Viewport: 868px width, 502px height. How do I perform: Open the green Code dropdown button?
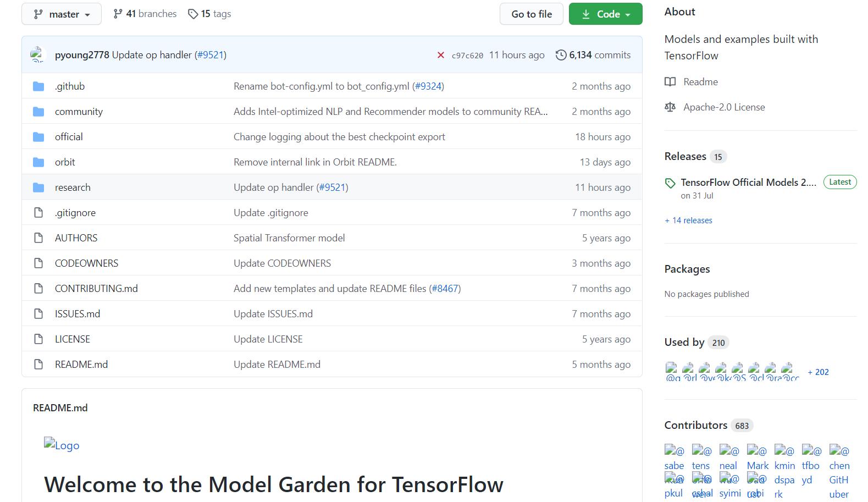click(x=605, y=14)
